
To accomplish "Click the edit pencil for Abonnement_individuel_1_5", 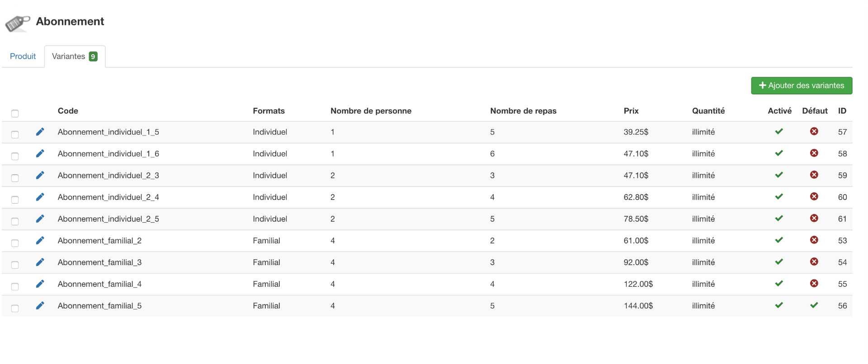I will (40, 132).
